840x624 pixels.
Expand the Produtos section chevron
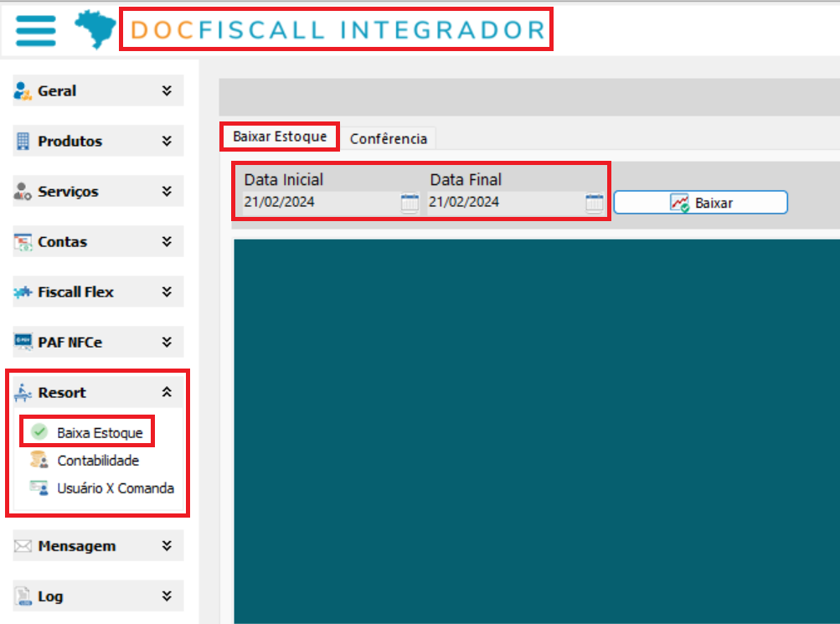point(167,141)
